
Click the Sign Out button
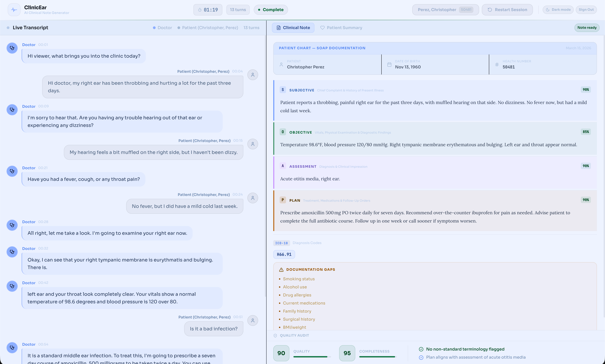point(586,10)
